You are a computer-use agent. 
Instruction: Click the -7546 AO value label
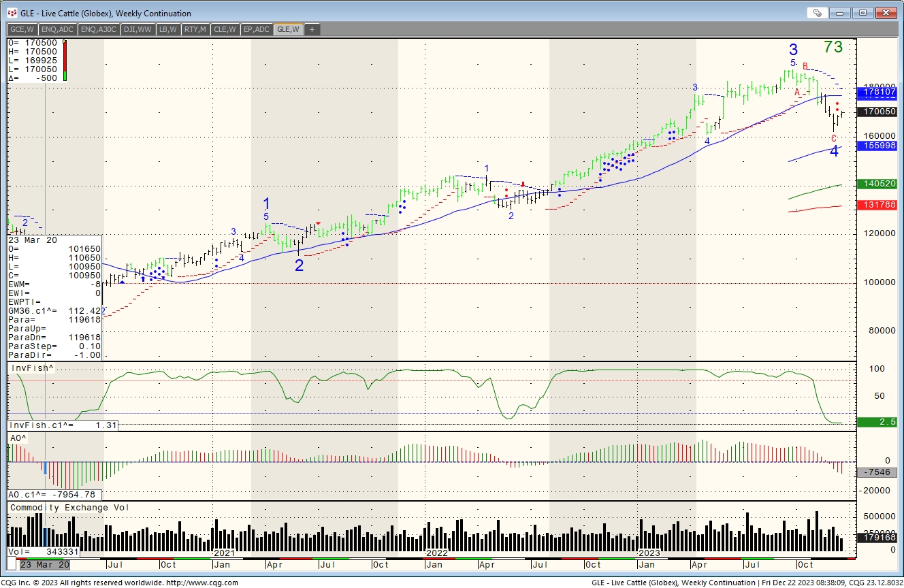tap(878, 472)
